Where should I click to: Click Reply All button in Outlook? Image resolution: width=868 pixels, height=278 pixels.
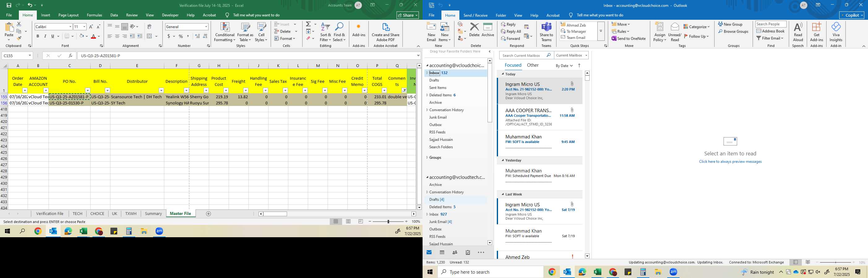(511, 31)
